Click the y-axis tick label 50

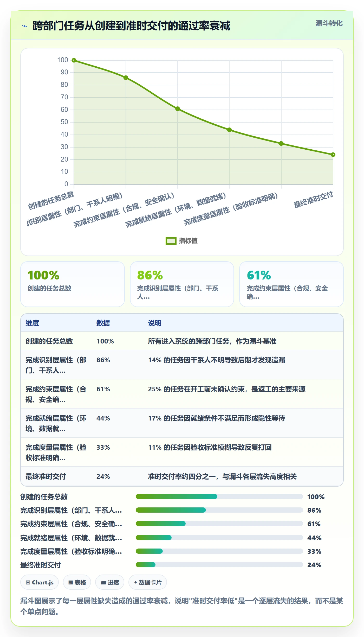pyautogui.click(x=64, y=122)
